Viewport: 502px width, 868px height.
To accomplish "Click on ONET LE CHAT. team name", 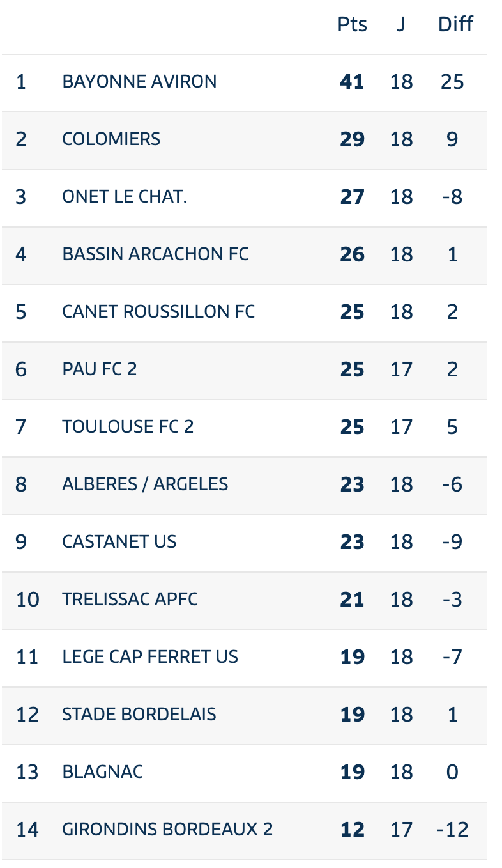I will (125, 197).
